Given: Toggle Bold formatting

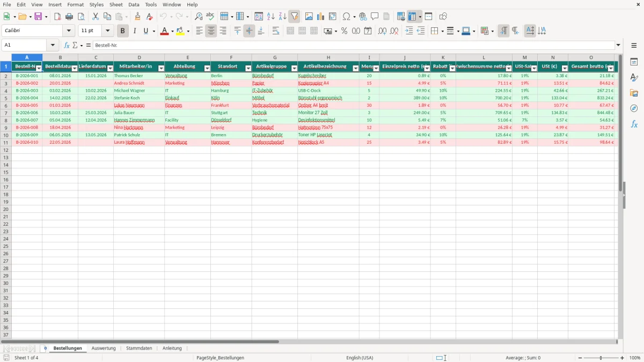Looking at the screenshot, I should 123,31.
